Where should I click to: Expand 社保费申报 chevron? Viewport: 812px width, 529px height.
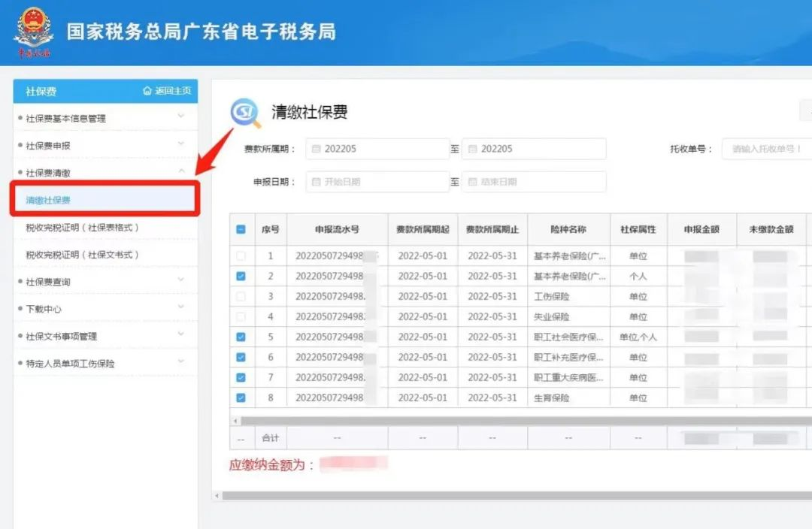(x=181, y=144)
